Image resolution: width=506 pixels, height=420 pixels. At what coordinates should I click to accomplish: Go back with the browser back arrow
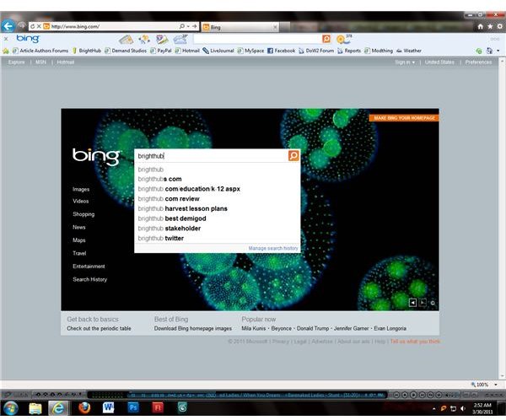click(x=8, y=26)
